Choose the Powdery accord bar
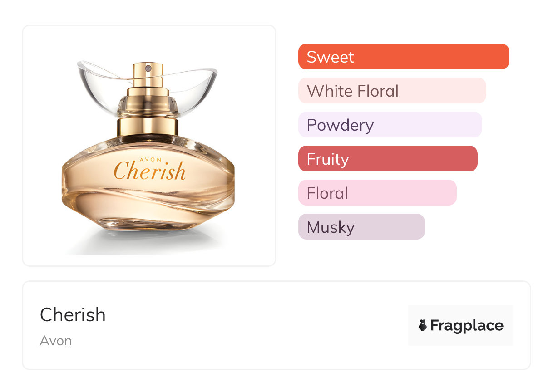This screenshot has width=553, height=392. [390, 125]
